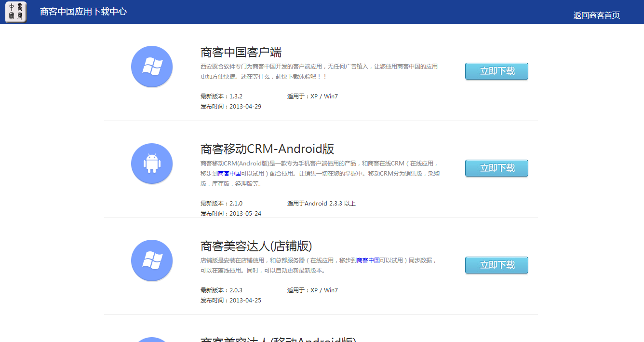Click version text 最新版本：2.1.0
The image size is (644, 342).
coord(222,204)
